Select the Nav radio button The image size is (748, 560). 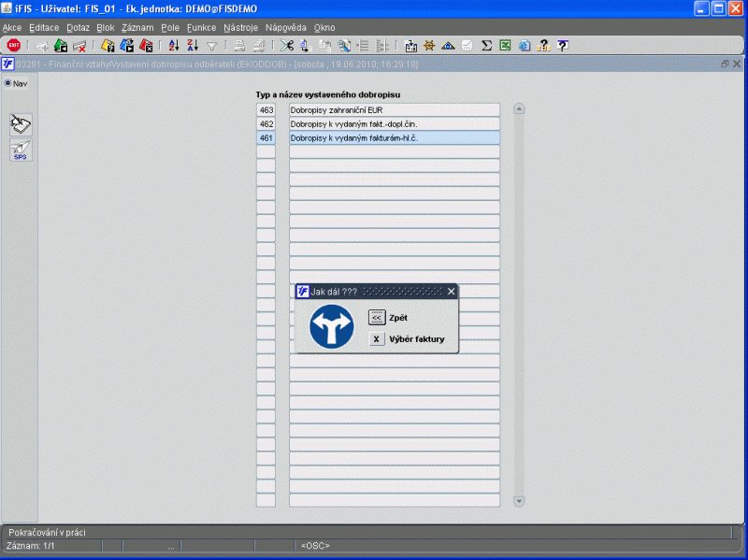click(x=7, y=83)
